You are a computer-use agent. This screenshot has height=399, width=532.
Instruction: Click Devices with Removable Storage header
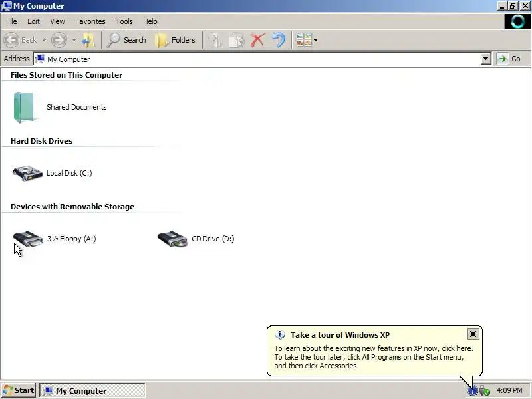(x=72, y=207)
